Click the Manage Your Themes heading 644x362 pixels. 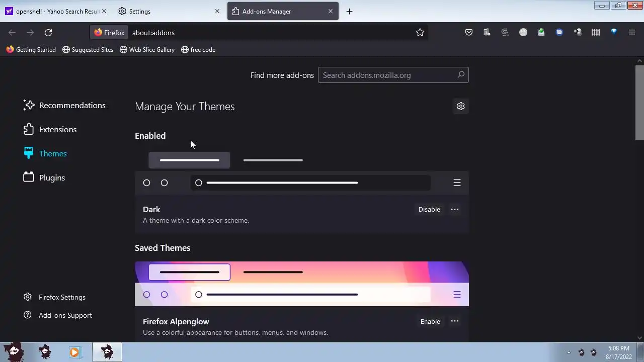185,106
